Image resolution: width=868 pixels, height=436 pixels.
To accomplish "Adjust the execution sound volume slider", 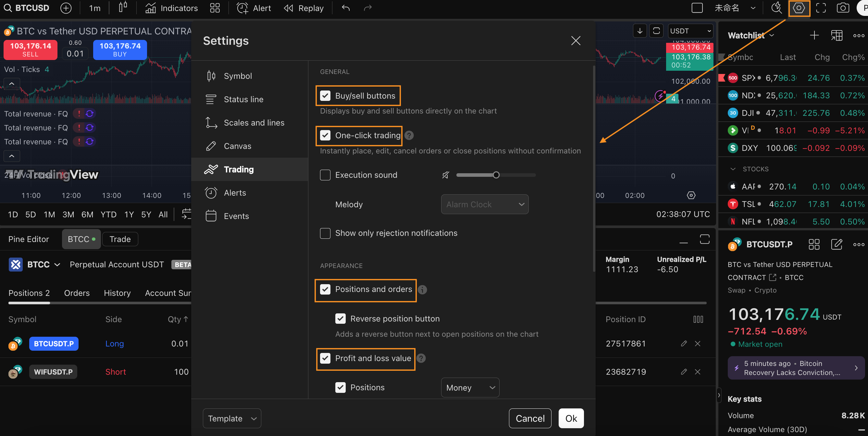I will (496, 175).
